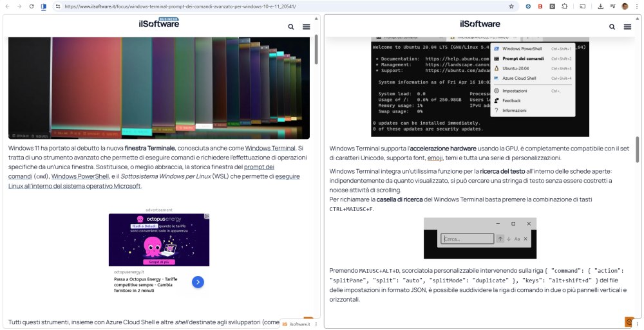Screen dimensions: 644x330
Task: Click three-dot menu next to ilsoftware.it chip
Action: tap(316, 324)
